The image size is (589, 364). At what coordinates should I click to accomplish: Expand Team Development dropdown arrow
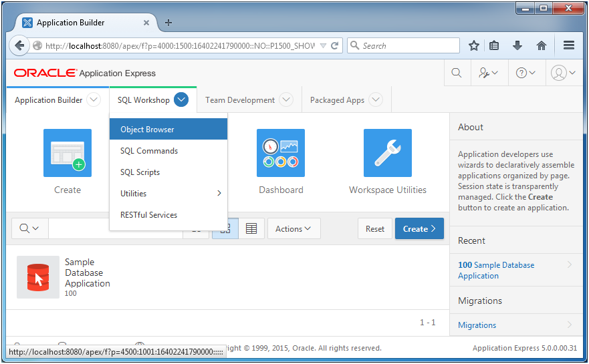click(286, 100)
